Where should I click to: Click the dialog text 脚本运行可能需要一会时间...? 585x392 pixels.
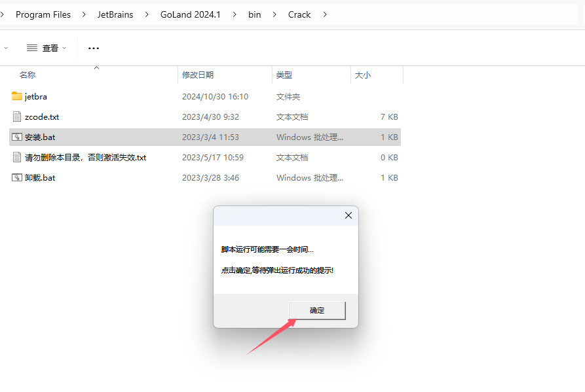pos(267,249)
